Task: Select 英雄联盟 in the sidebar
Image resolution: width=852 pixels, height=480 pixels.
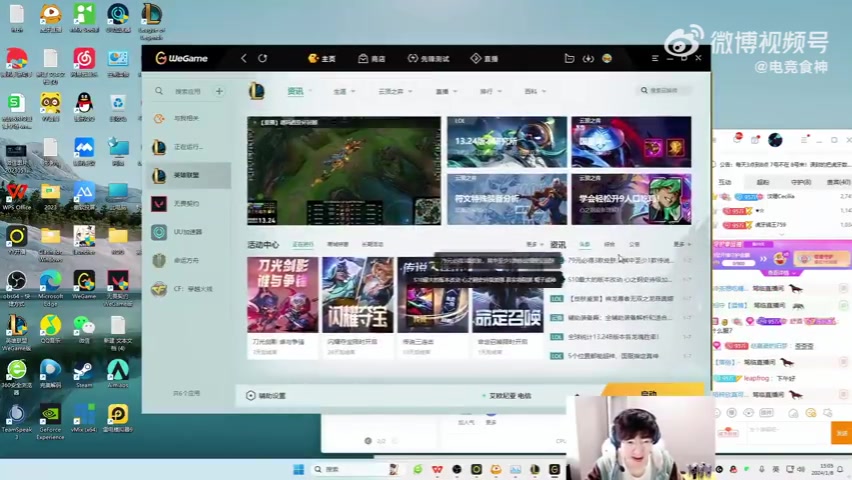Action: point(188,175)
